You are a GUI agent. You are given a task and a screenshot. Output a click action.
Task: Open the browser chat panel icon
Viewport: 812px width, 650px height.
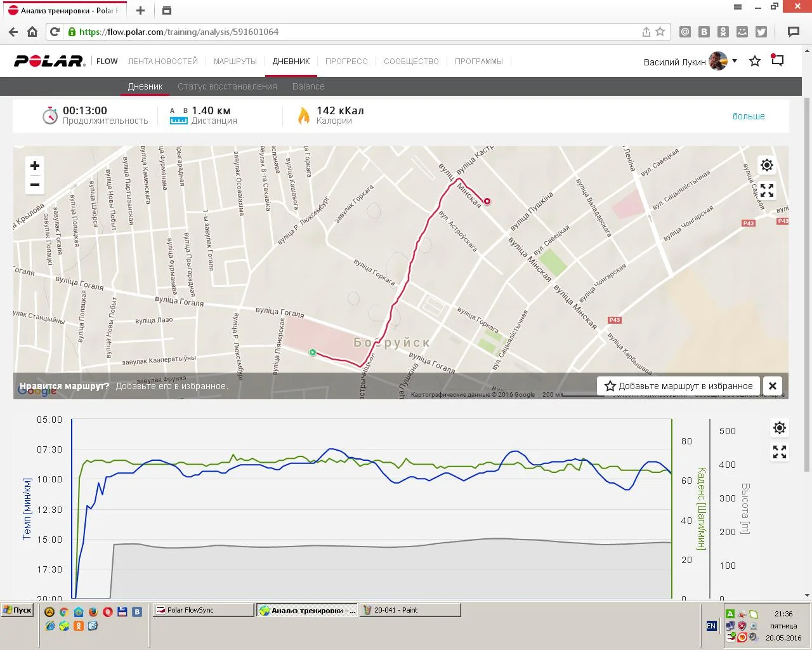coord(793,32)
